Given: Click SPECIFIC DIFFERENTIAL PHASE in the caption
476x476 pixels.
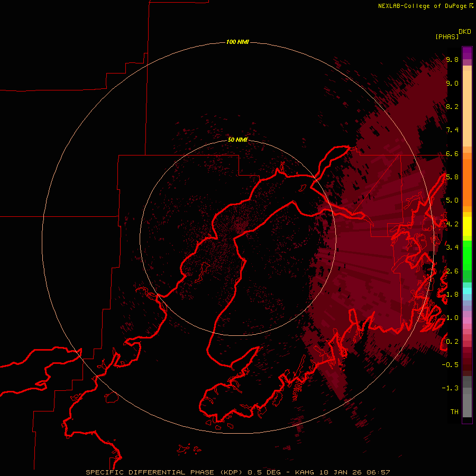Looking at the screenshot, I should [150, 472].
